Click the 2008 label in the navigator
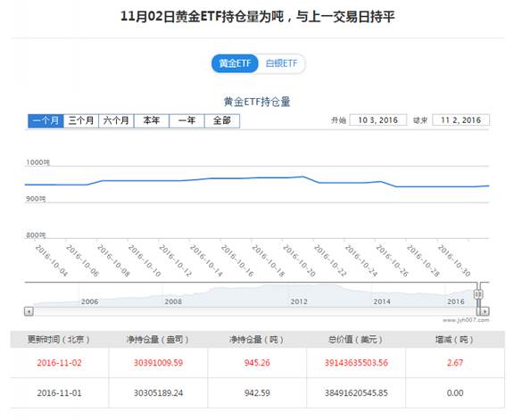 pyautogui.click(x=173, y=301)
